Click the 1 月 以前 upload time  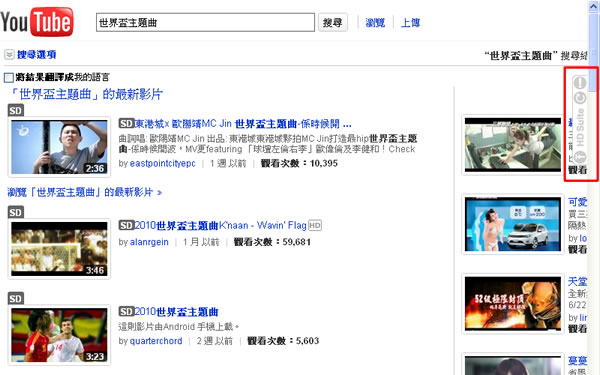(x=201, y=242)
